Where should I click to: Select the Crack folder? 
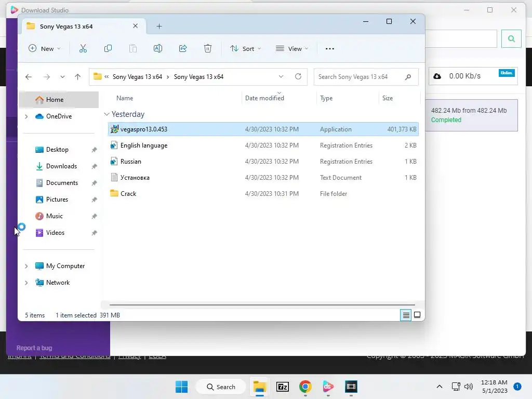coord(263,194)
